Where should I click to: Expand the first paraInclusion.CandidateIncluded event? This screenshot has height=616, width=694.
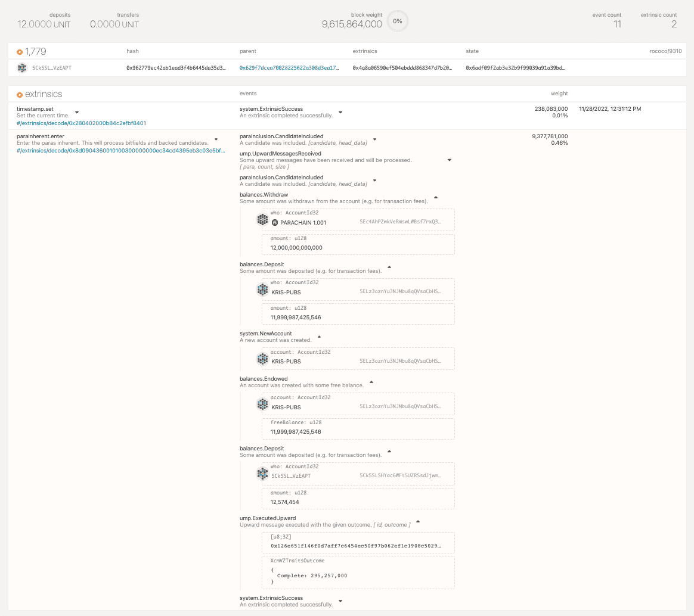(374, 140)
